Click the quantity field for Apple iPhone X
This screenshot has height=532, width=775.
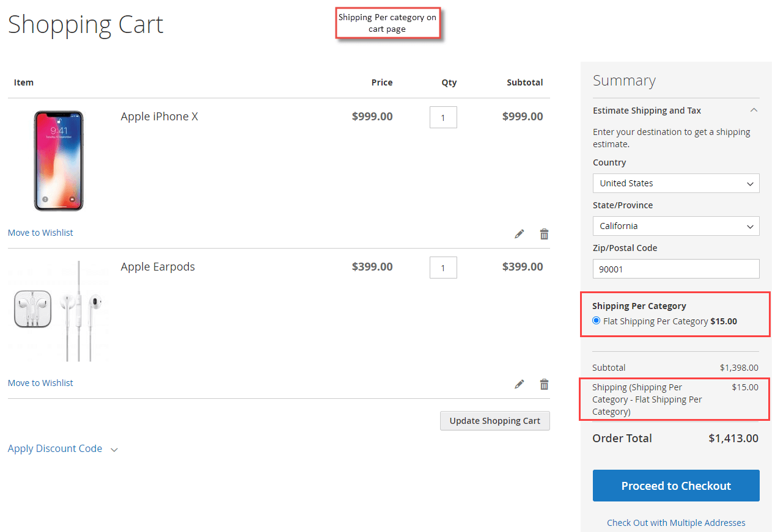point(443,117)
